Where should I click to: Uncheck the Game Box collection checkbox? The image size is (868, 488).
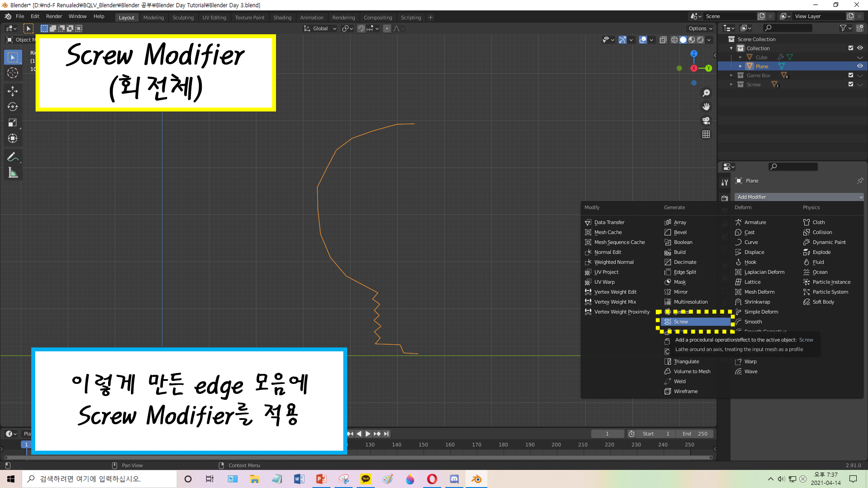pos(851,75)
